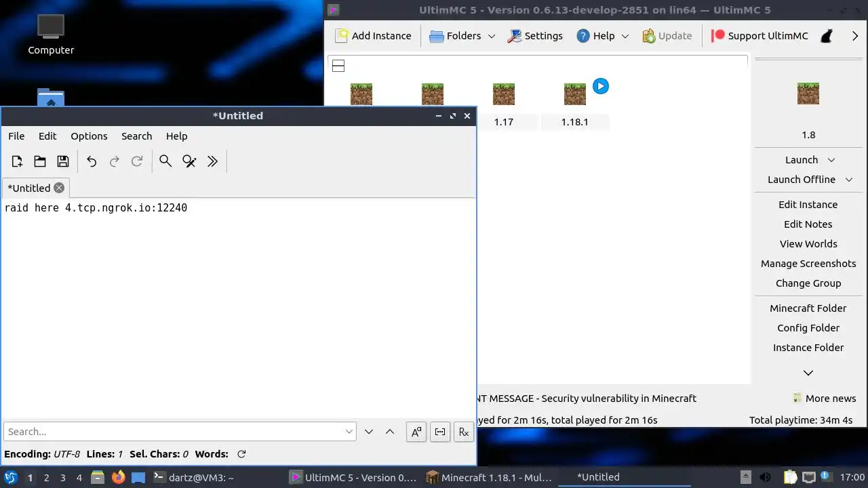Create a new document in text editor

click(x=17, y=161)
